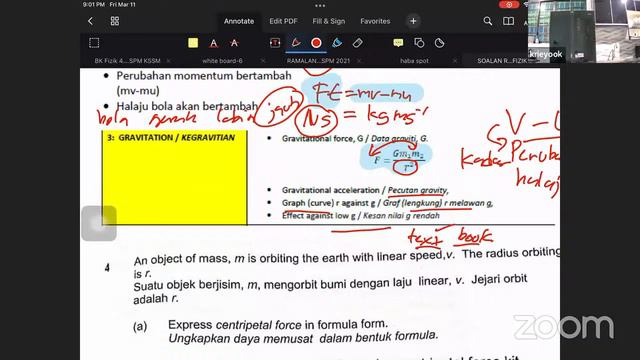Select the blue highlighter marker tool
Screen dimensions: 640x360
[337, 43]
